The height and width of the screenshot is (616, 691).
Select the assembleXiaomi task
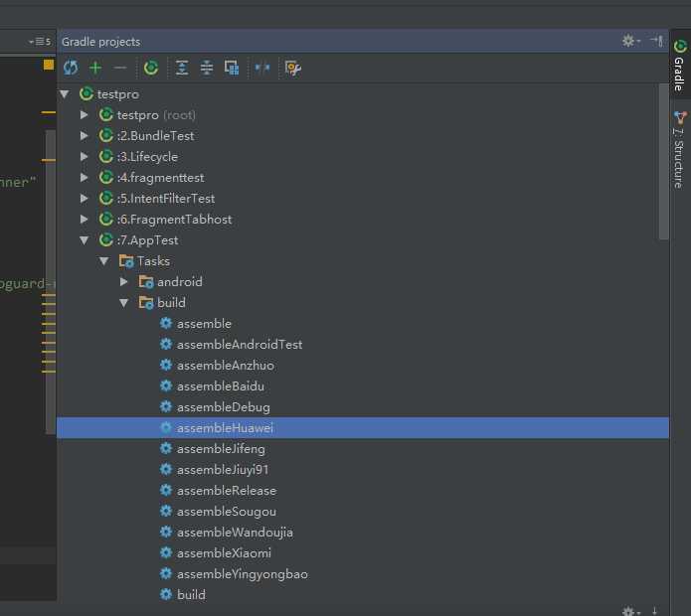click(224, 553)
